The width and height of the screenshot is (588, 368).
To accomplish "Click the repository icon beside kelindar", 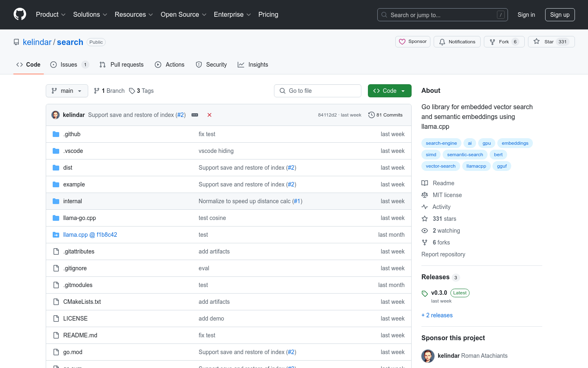I will click(x=16, y=42).
